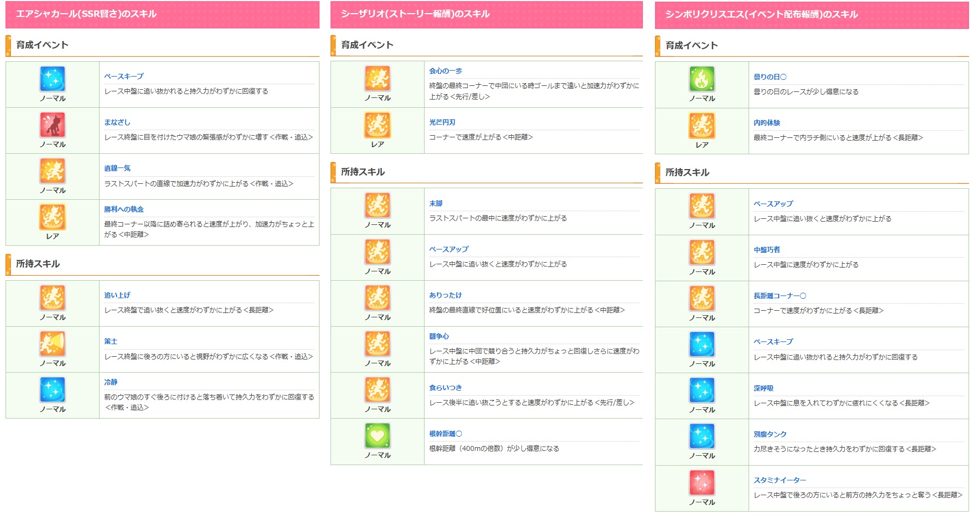The width and height of the screenshot is (980, 516).
Task: Click the 光芒円刃 skill link
Action: pyautogui.click(x=442, y=123)
